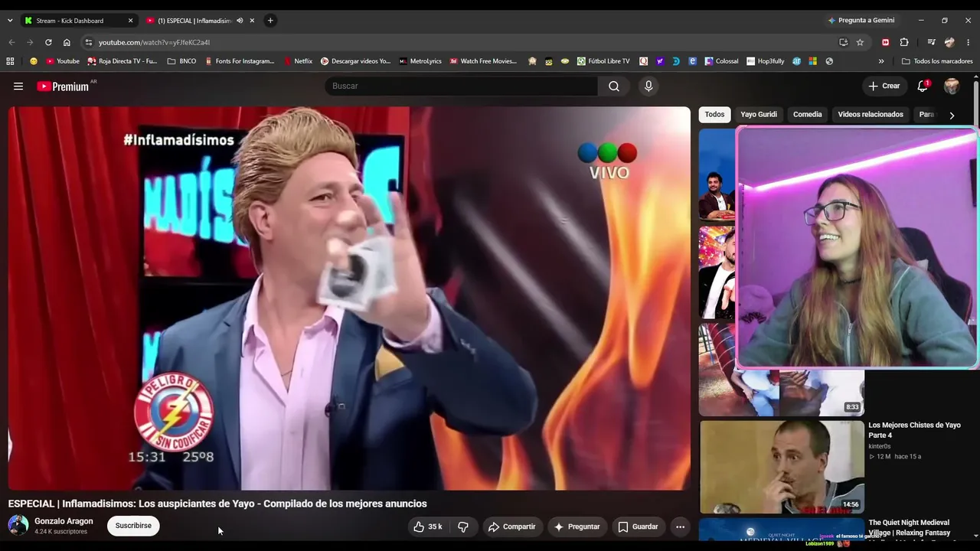The width and height of the screenshot is (980, 551).
Task: Open the Watch Free Movies bookmark
Action: (x=483, y=61)
